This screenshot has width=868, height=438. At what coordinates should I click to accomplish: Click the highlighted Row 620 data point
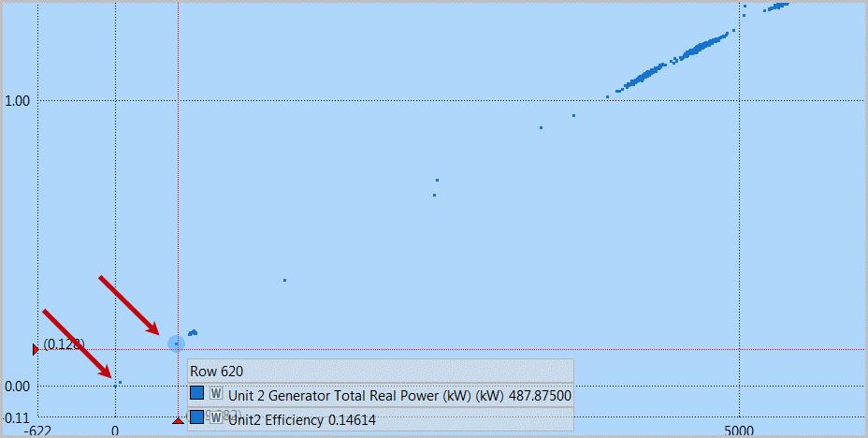pos(176,343)
